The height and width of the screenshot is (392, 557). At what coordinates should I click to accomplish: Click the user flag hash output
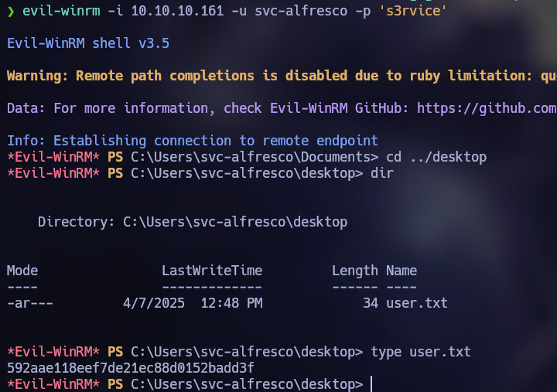pyautogui.click(x=131, y=368)
